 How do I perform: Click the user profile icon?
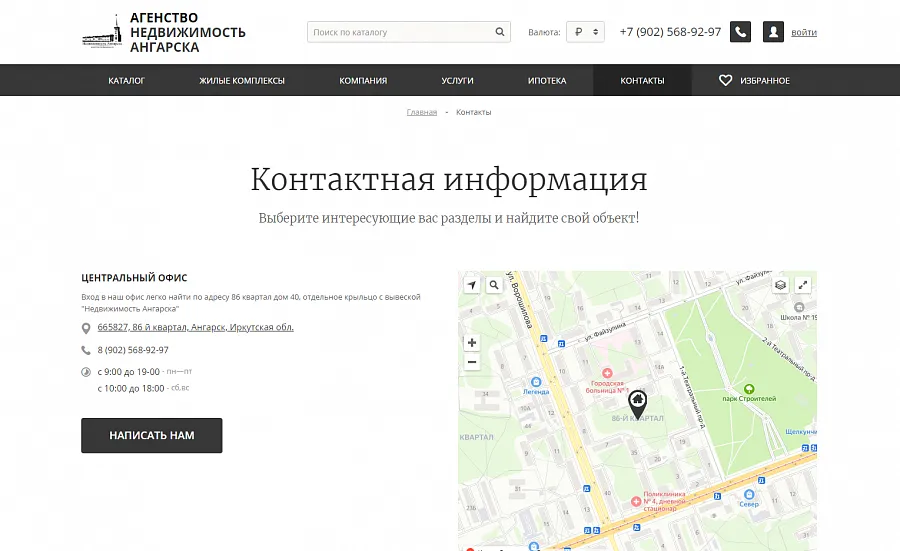point(773,32)
